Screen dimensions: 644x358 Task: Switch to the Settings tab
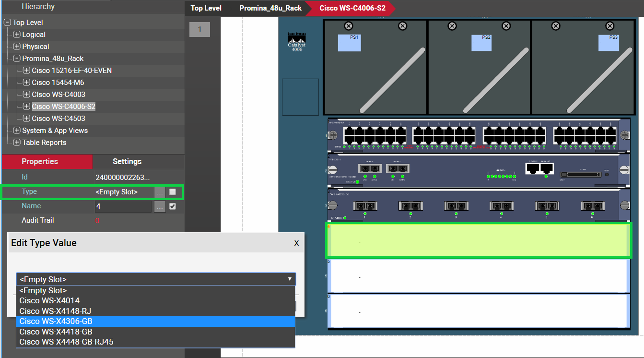coord(127,162)
